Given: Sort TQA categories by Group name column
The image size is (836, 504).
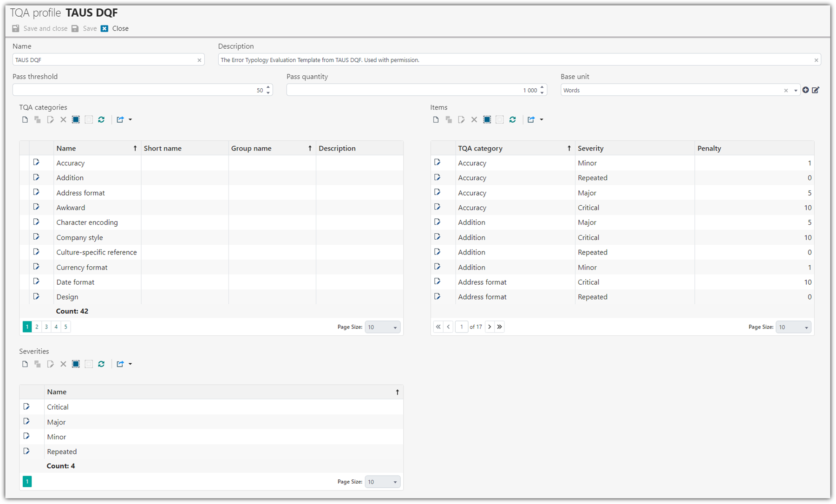Looking at the screenshot, I should [x=272, y=148].
